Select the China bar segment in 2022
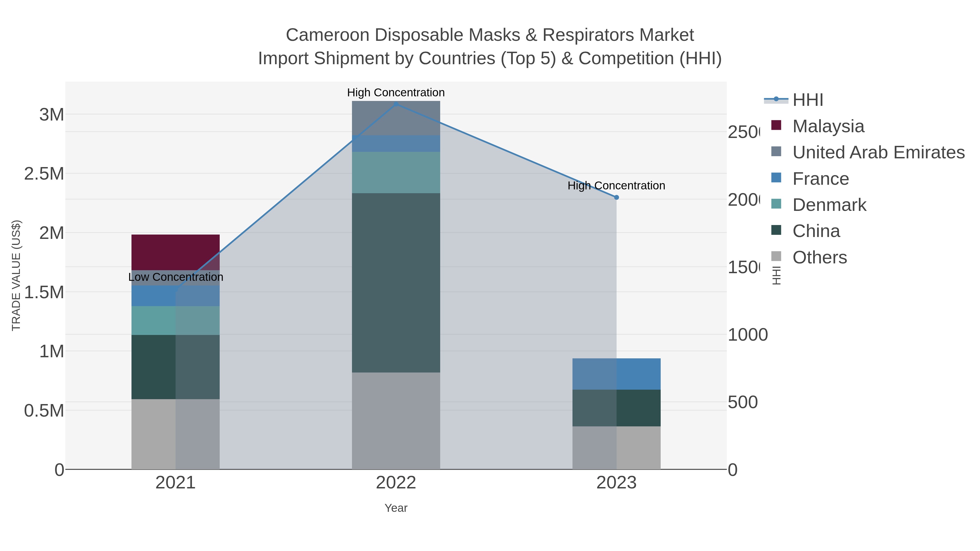 [396, 283]
